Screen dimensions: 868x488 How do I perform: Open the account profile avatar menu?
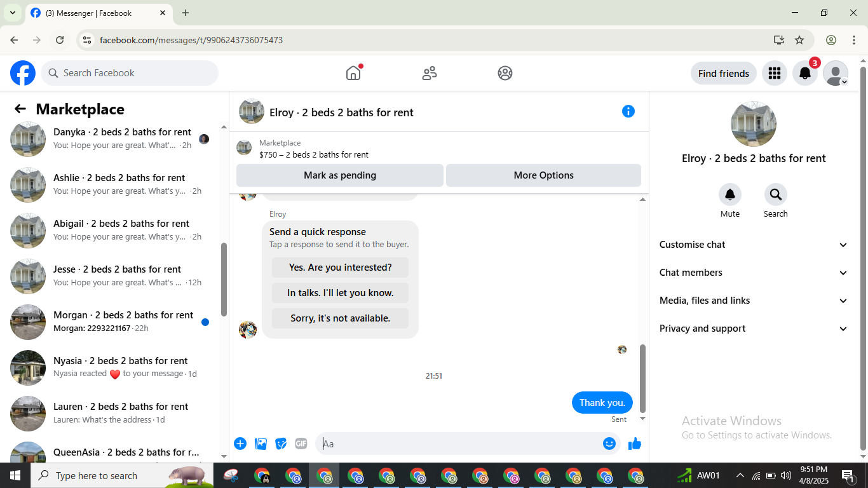(836, 73)
